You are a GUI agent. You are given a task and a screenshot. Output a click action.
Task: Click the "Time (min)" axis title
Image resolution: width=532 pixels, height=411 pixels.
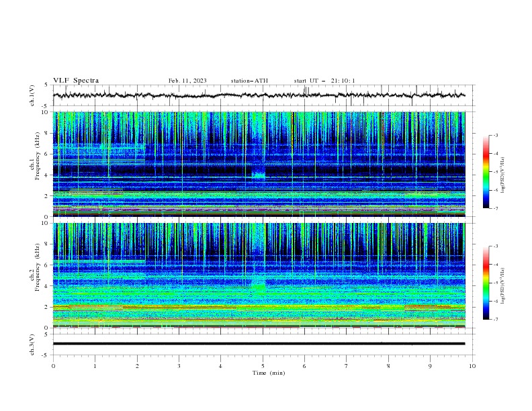click(x=269, y=373)
